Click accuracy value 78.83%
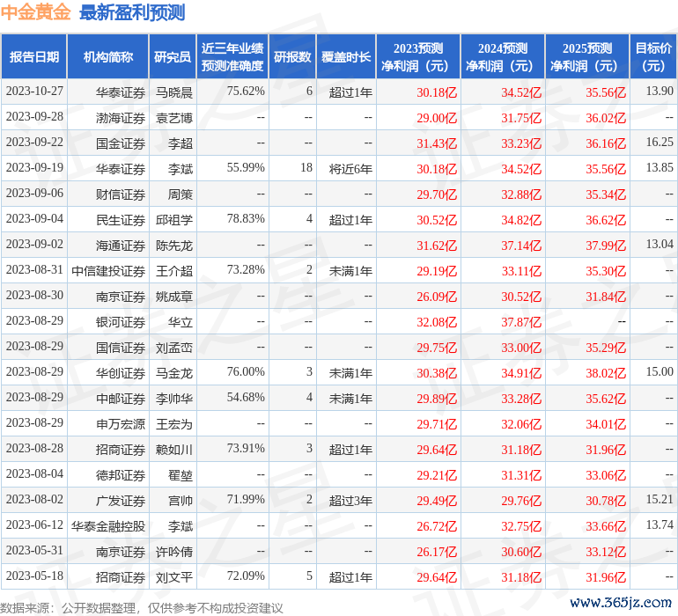 click(246, 219)
